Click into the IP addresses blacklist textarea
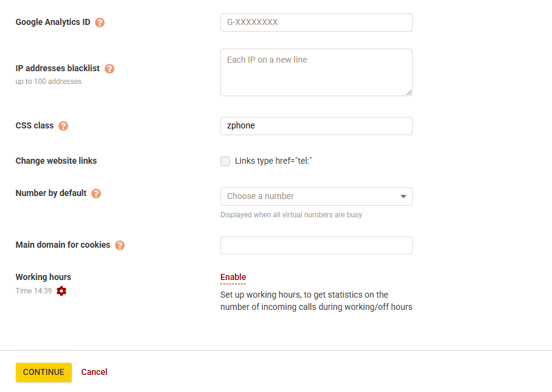This screenshot has height=392, width=552. tap(316, 72)
